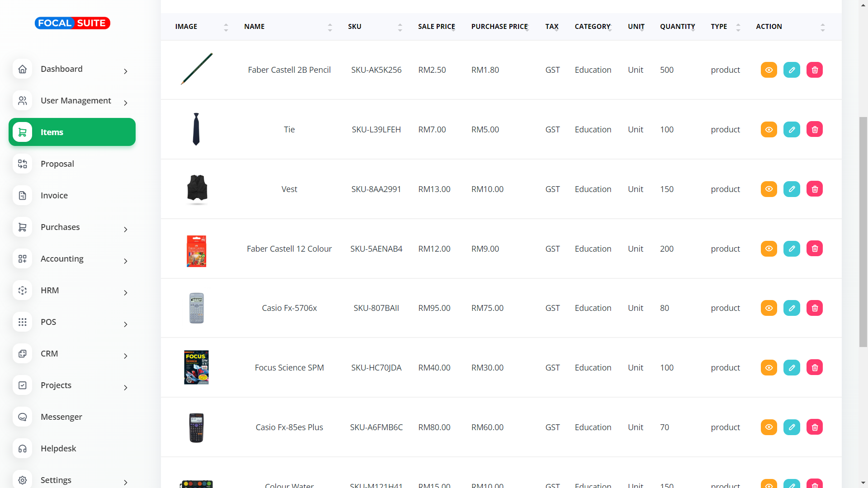Open the Items menu
The height and width of the screenshot is (488, 868).
[72, 132]
